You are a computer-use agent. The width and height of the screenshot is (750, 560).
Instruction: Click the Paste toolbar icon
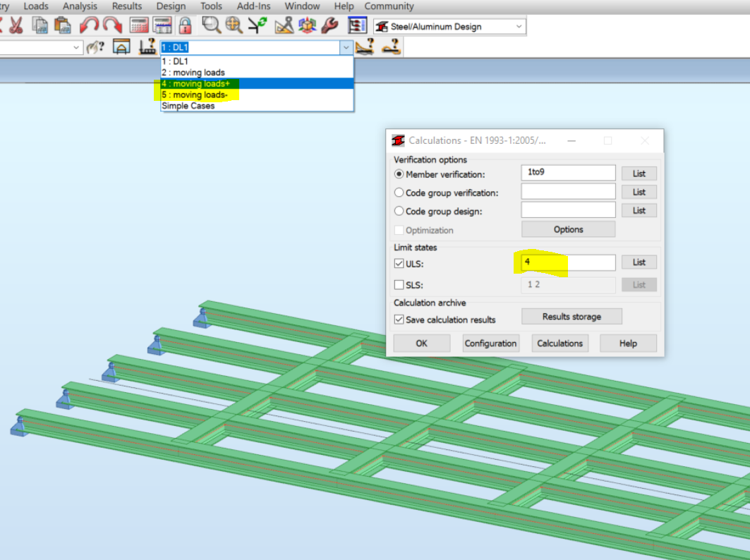tap(61, 25)
